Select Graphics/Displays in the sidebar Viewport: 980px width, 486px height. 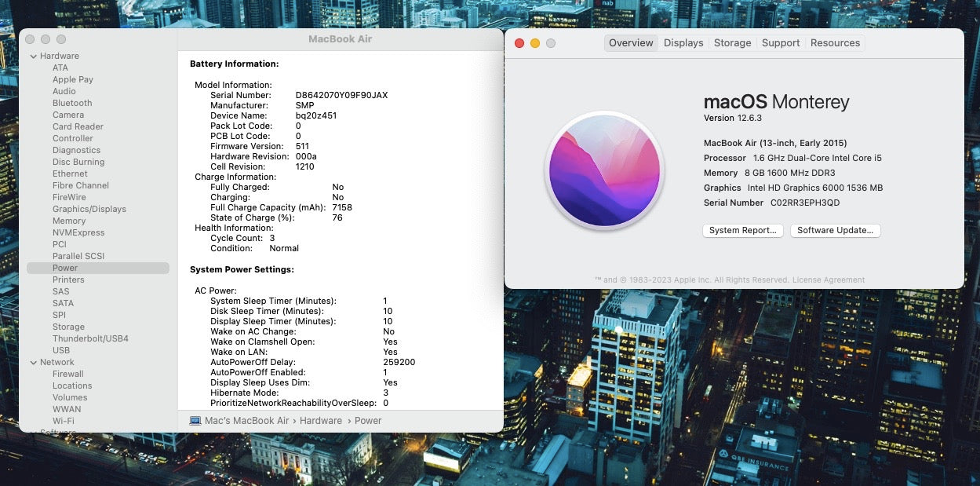point(89,209)
